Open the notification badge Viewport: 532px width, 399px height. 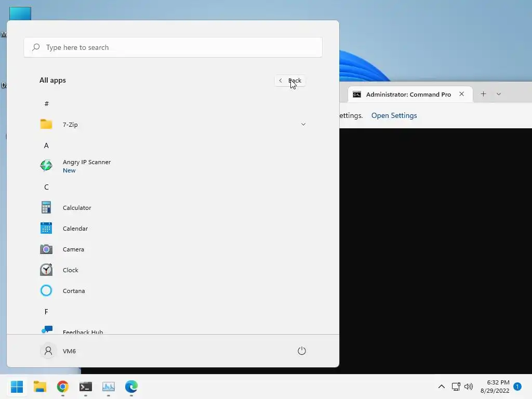(517, 387)
